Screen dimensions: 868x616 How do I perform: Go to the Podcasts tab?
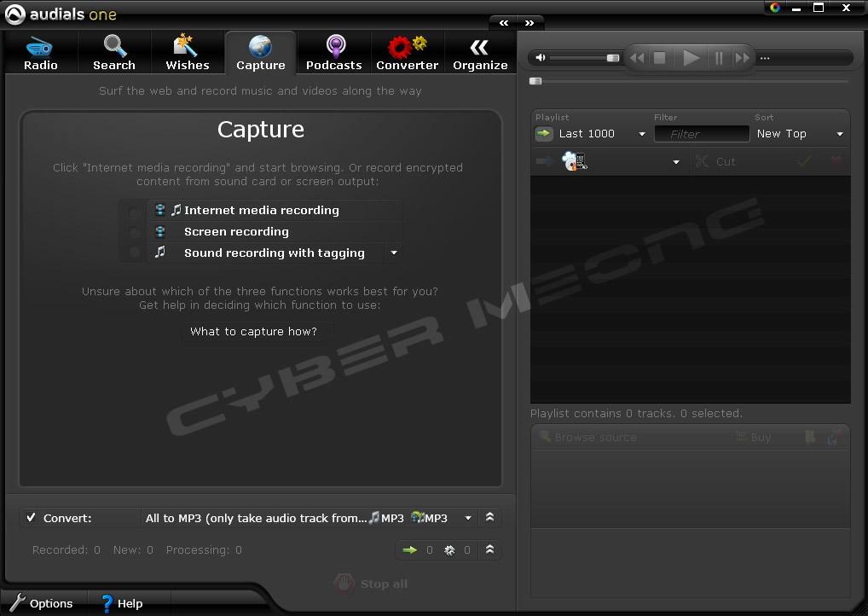(333, 53)
